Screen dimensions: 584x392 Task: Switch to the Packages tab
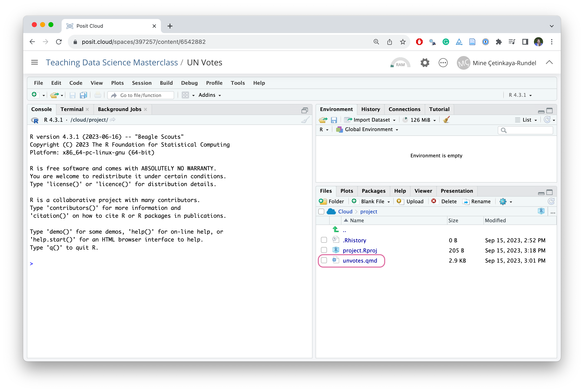pos(373,191)
